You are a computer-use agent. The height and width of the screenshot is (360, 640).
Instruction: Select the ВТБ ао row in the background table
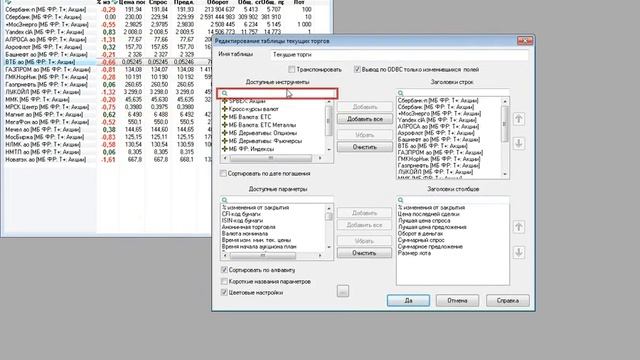coord(106,62)
